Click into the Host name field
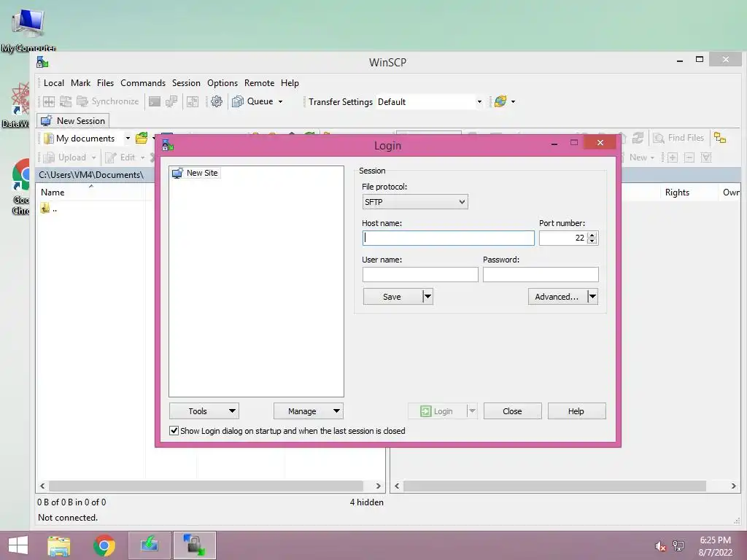 [x=449, y=238]
